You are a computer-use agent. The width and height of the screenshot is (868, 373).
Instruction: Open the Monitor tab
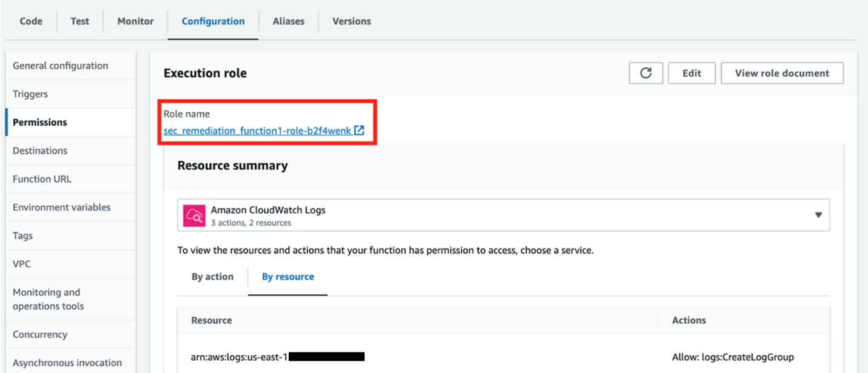135,21
